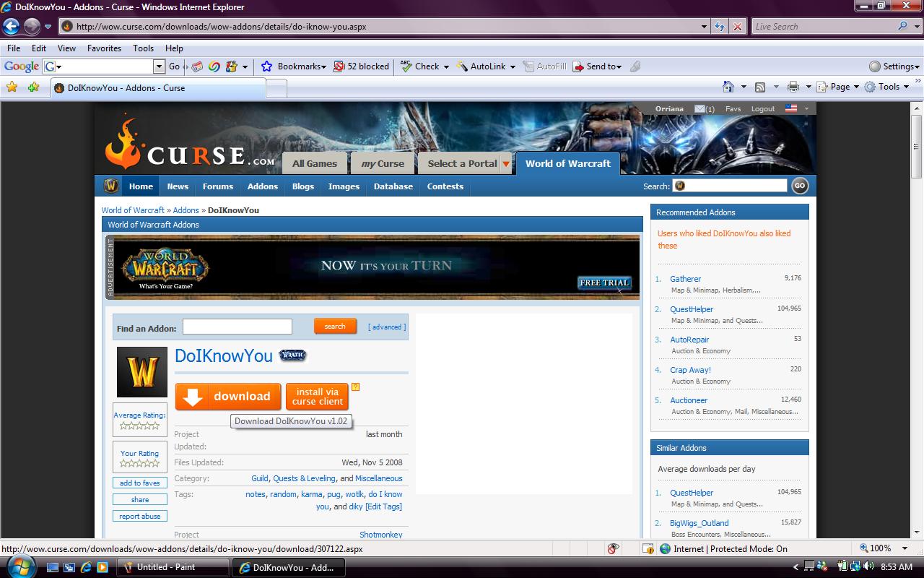The image size is (924, 578).
Task: Click the AutoLink pencil icon
Action: click(461, 66)
